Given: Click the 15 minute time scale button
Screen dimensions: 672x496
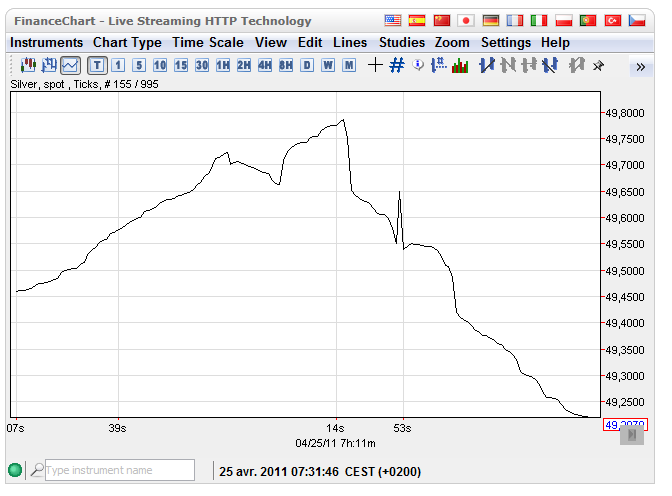Looking at the screenshot, I should 181,66.
